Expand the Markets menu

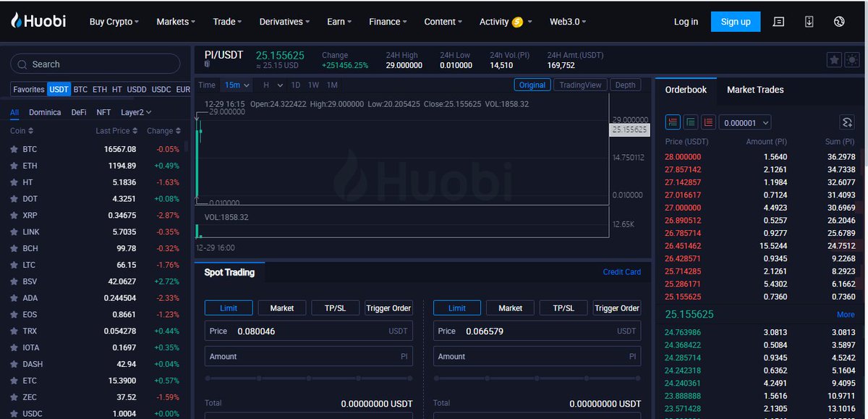pos(176,22)
